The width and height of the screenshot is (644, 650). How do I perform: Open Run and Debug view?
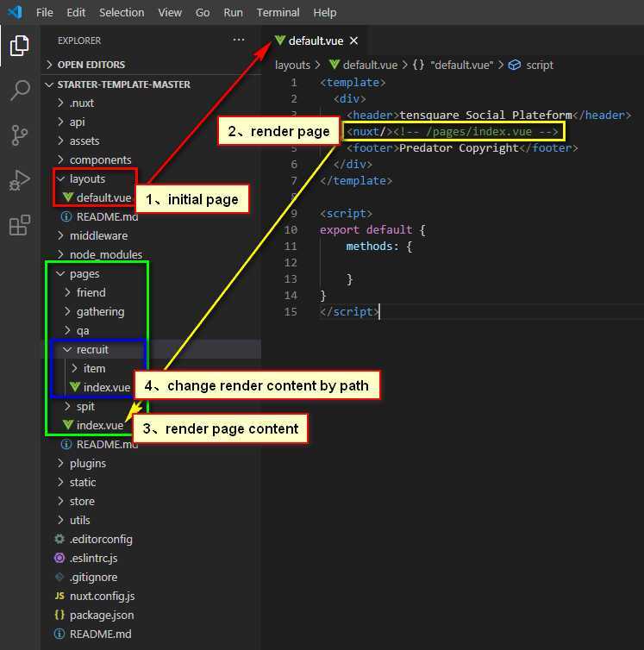(x=19, y=180)
